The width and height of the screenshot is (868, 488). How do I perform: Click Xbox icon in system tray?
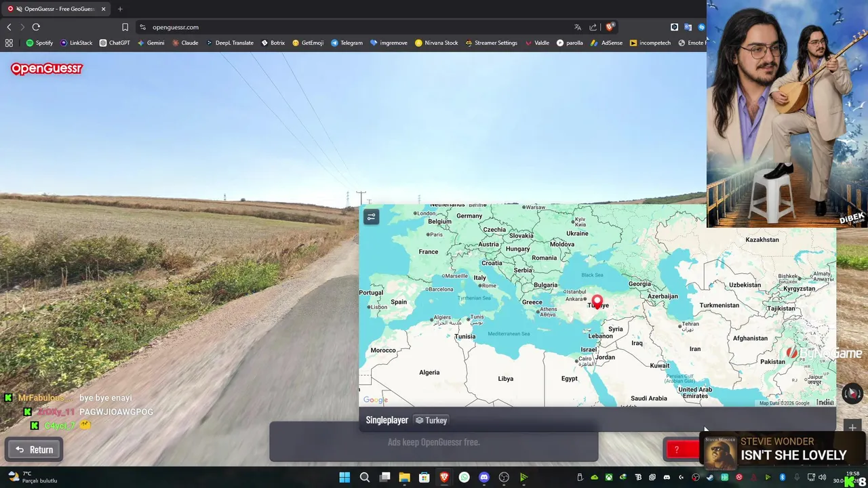tap(609, 477)
